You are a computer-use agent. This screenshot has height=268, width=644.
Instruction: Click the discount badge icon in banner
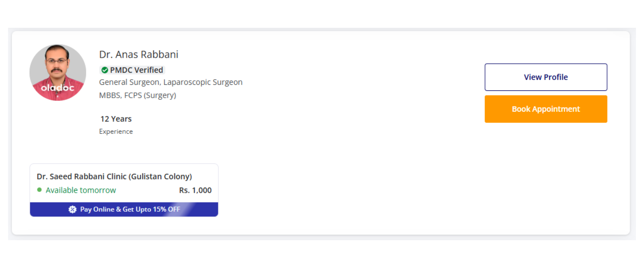point(72,209)
